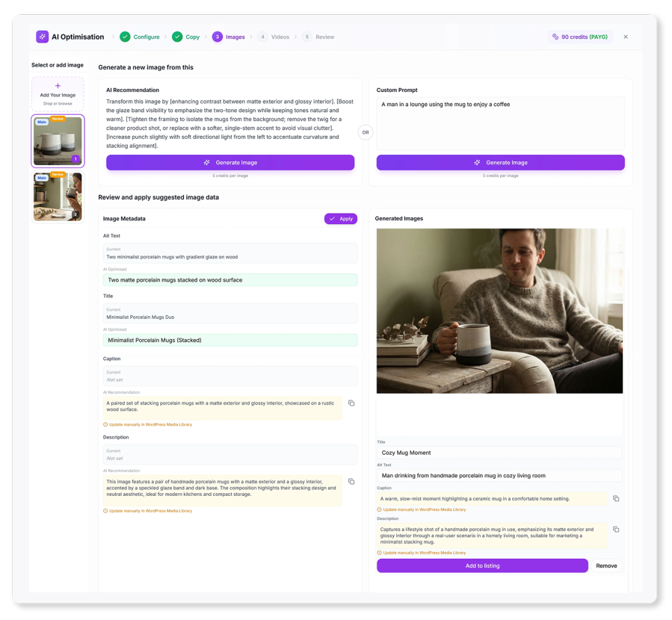Screen dimensions: 672x620
Task: Open the Videos step
Action: (x=274, y=37)
